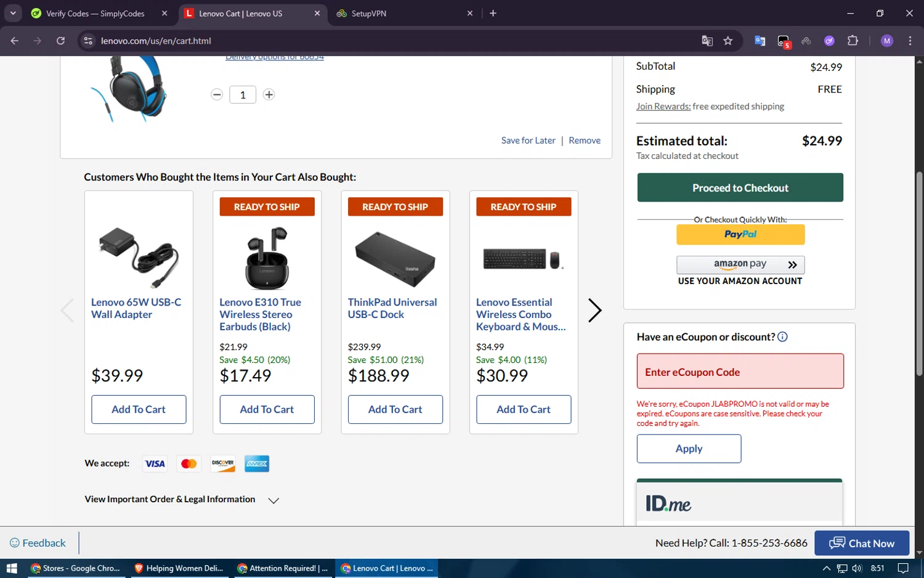Start a Chat Now session
924x578 pixels.
click(862, 543)
